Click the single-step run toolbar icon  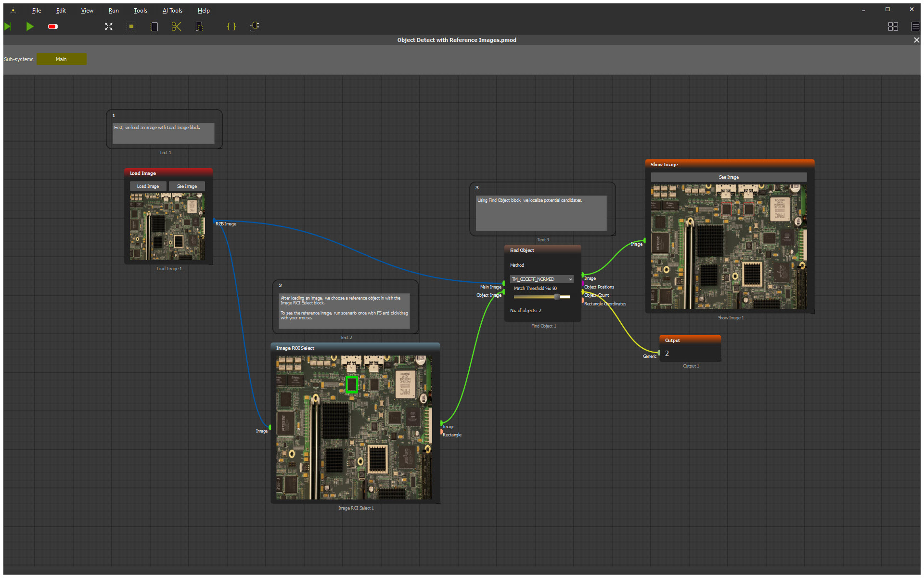[8, 26]
